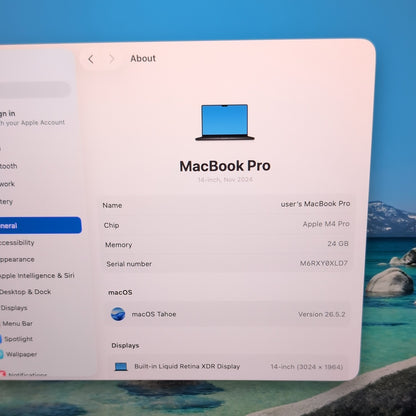Open Displays in the sidebar
Screen dimensions: 416x416
(x=14, y=308)
